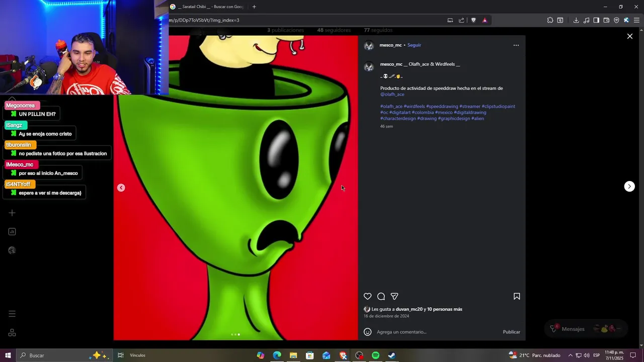
Task: Show browser downloads
Action: tap(576, 20)
